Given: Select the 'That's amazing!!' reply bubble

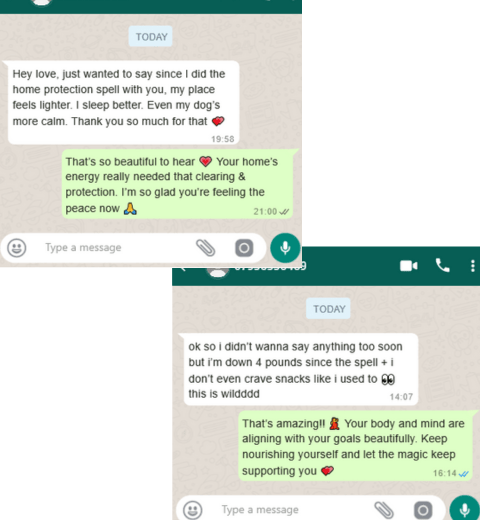Looking at the screenshot, I should [355, 446].
